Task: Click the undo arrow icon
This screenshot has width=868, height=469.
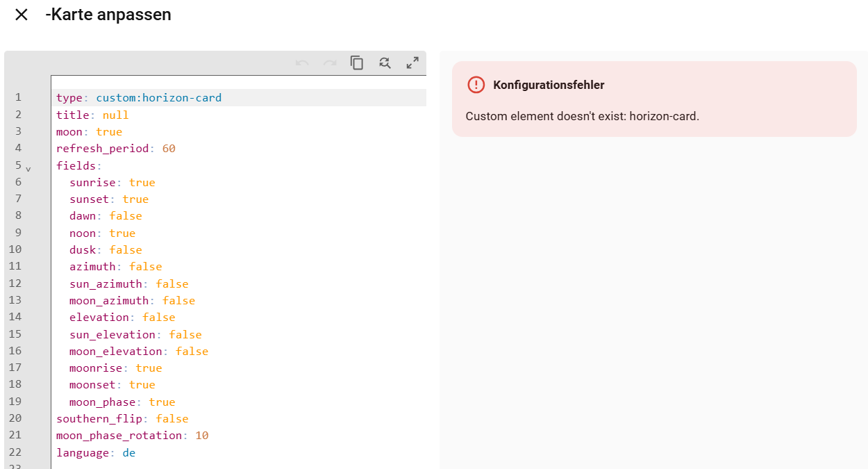Action: 302,63
